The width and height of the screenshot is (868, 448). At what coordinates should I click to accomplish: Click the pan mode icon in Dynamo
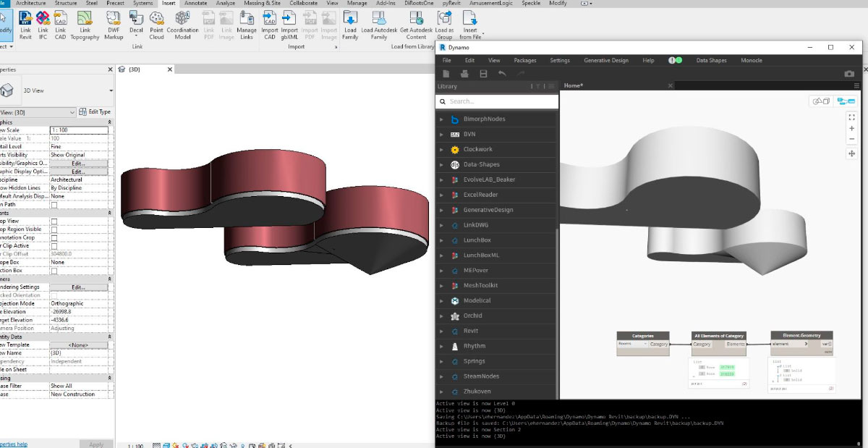click(x=852, y=153)
